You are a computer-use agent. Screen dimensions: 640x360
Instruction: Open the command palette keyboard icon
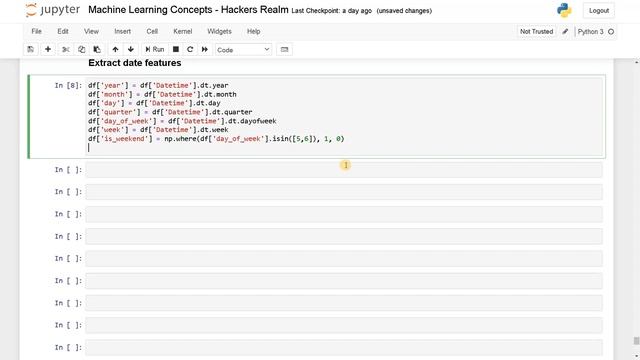click(284, 49)
